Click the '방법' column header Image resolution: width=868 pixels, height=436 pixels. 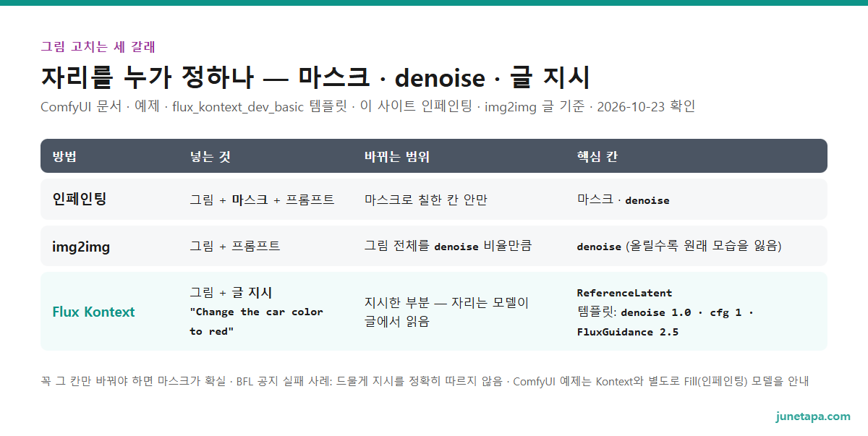coord(64,156)
